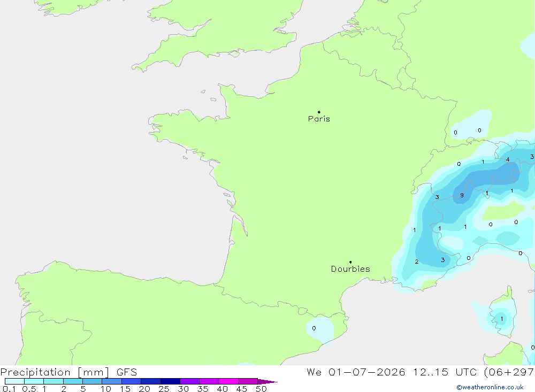Click the Paris city label

pyautogui.click(x=319, y=119)
